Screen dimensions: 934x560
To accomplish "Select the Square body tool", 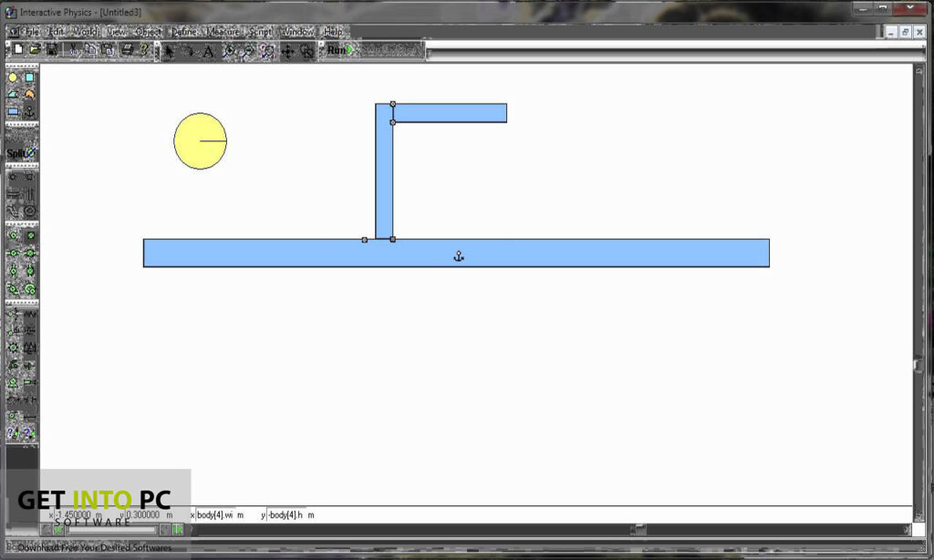I will pyautogui.click(x=30, y=78).
